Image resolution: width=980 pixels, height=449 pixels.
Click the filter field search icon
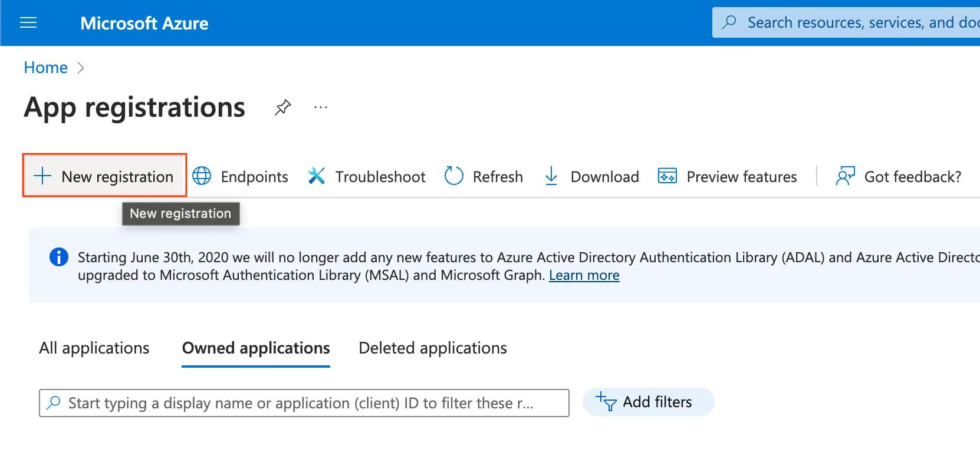54,402
